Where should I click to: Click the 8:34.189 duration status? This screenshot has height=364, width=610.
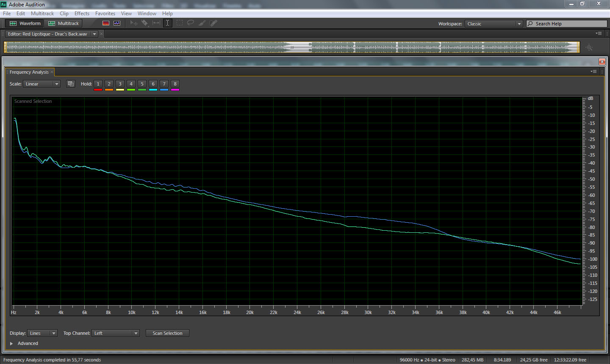(502, 360)
